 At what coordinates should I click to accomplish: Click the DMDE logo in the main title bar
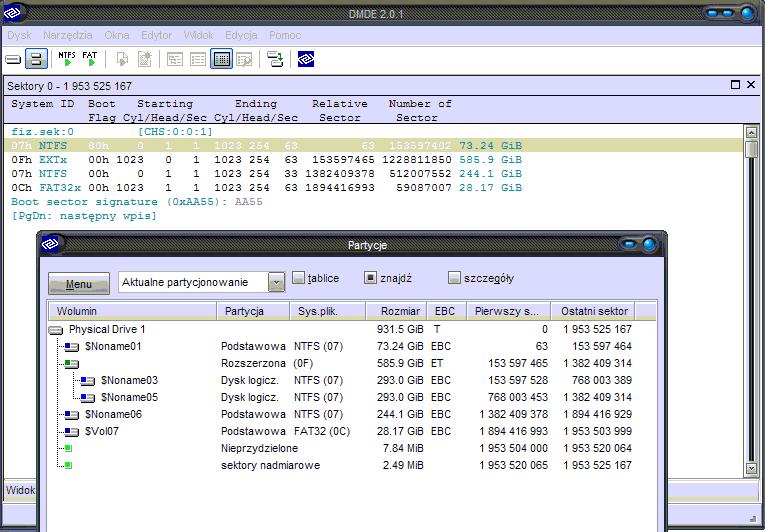[x=12, y=13]
